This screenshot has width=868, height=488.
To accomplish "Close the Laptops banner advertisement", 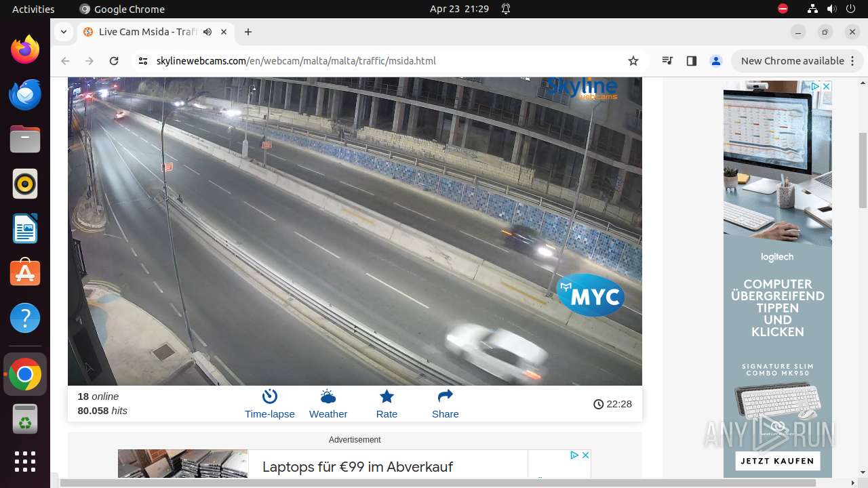I will click(585, 455).
